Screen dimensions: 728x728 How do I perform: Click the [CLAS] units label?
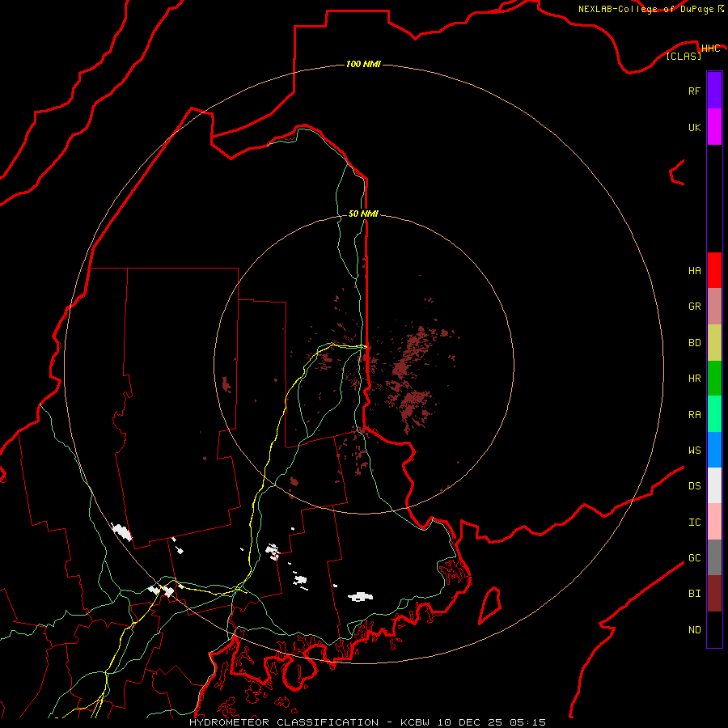pos(684,56)
